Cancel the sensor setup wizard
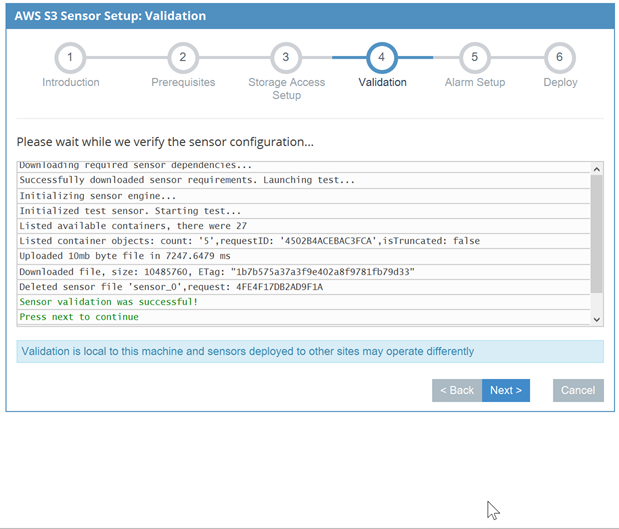This screenshot has height=529, width=619. tap(578, 390)
